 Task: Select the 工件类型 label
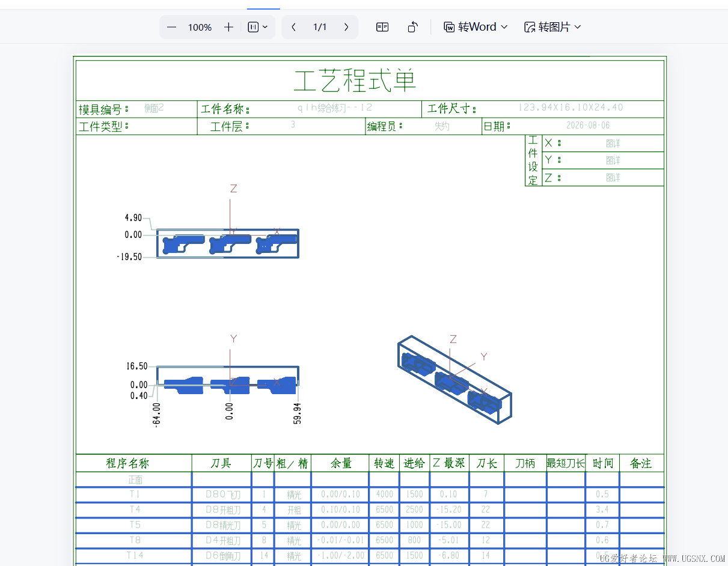tap(103, 127)
